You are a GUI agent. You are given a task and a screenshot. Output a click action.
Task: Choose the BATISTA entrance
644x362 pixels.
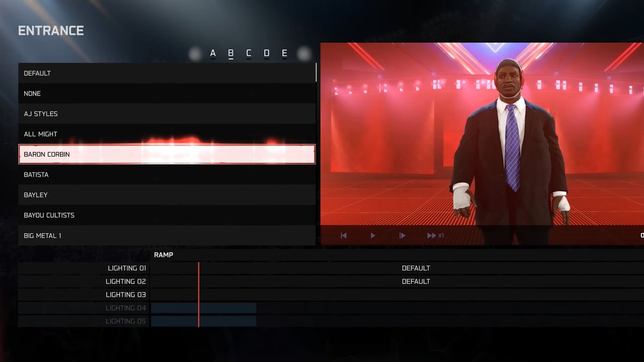point(167,174)
